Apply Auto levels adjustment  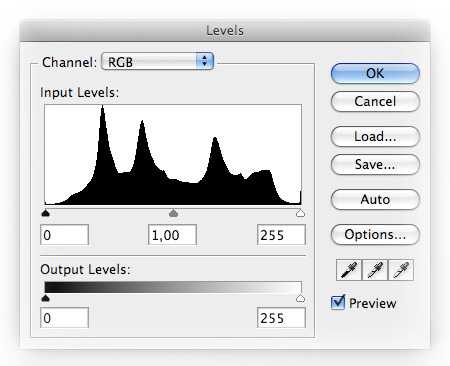click(375, 199)
